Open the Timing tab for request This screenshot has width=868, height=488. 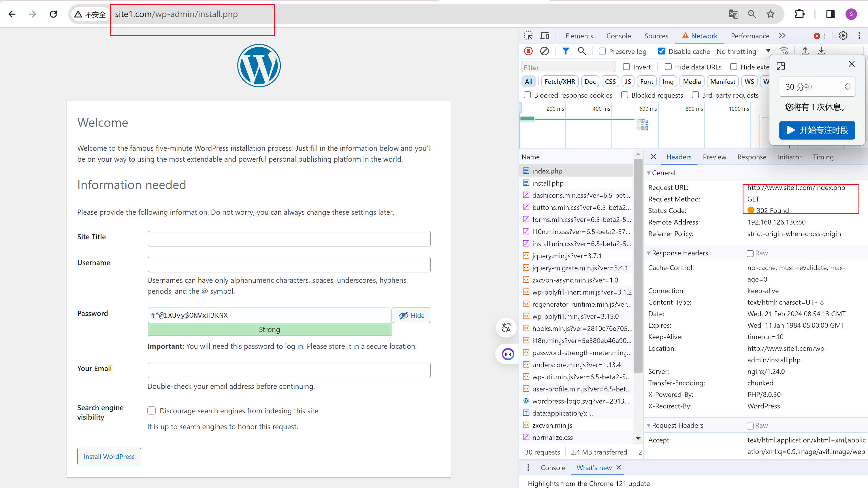tap(823, 157)
